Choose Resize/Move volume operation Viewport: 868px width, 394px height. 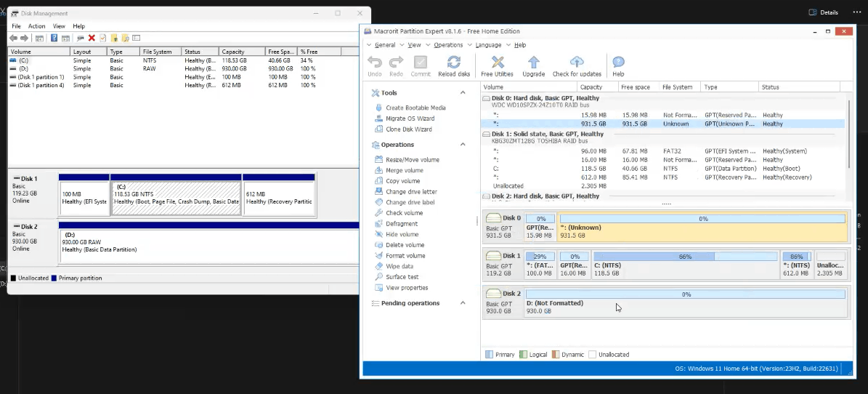(412, 160)
